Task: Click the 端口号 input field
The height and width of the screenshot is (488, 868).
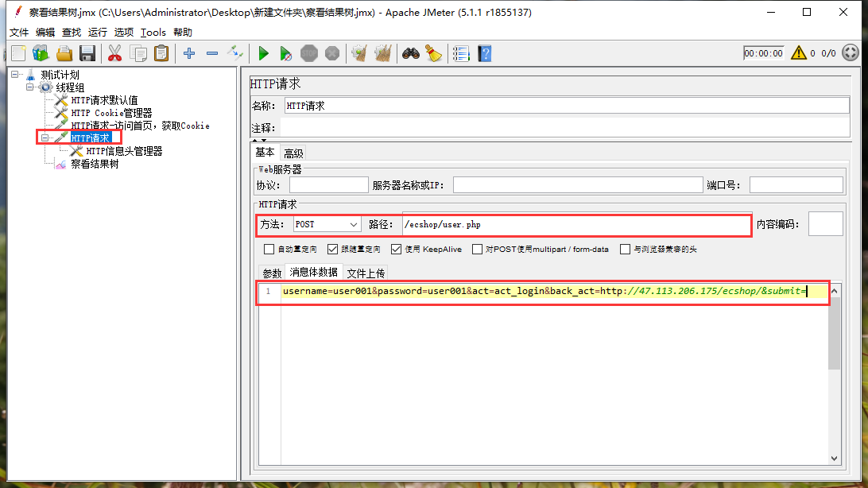Action: click(x=796, y=185)
